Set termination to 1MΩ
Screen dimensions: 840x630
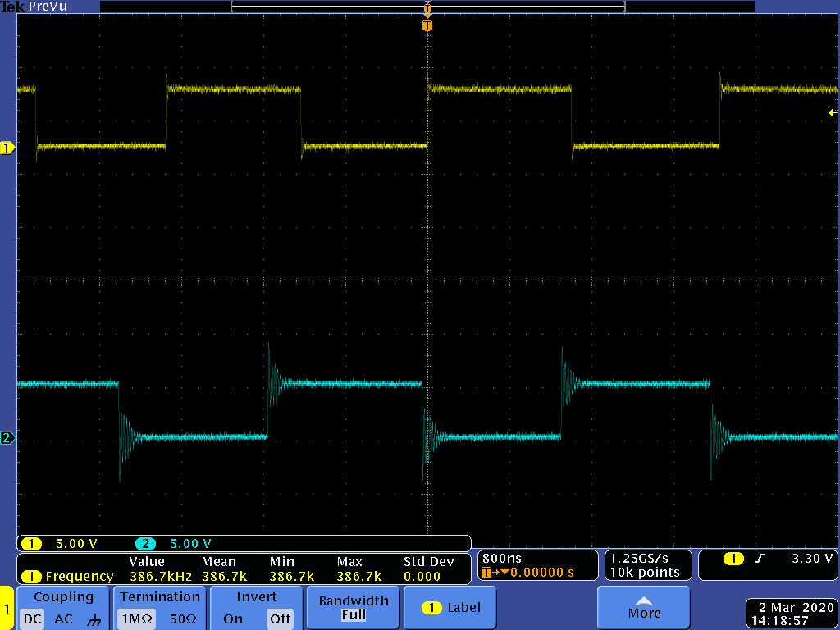tap(137, 619)
